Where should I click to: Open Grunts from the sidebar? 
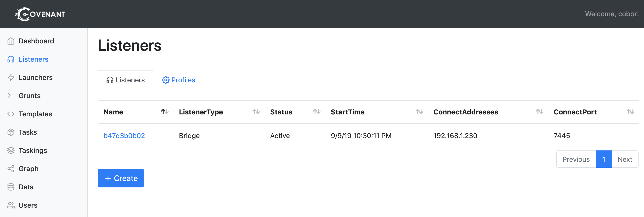point(30,96)
